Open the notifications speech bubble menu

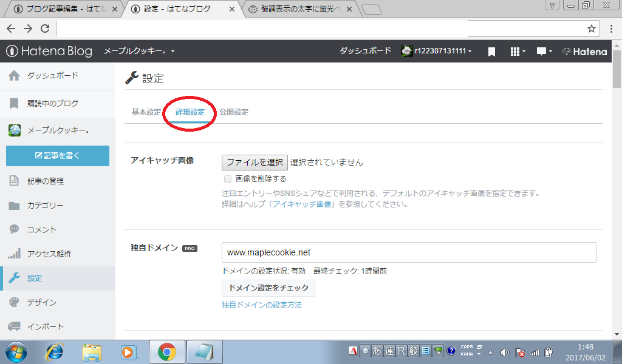click(544, 52)
